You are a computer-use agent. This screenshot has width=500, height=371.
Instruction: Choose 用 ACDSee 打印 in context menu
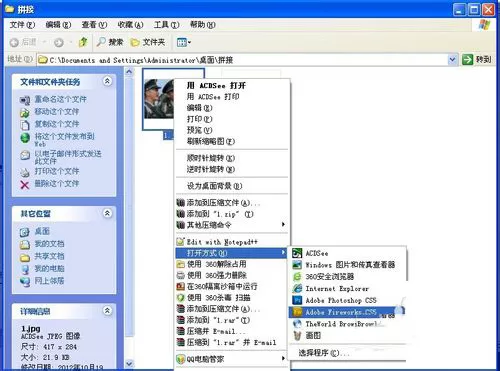232,97
